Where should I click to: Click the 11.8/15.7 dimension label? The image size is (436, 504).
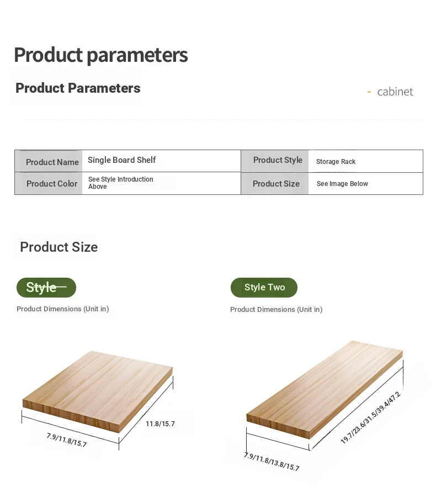pyautogui.click(x=160, y=424)
